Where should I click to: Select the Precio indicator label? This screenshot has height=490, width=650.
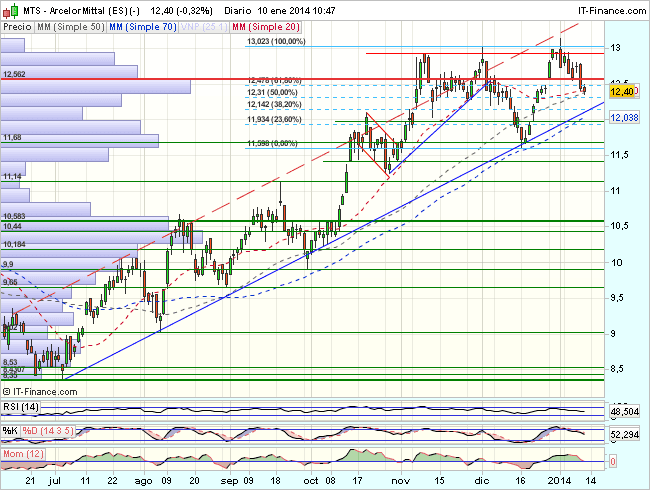17,27
